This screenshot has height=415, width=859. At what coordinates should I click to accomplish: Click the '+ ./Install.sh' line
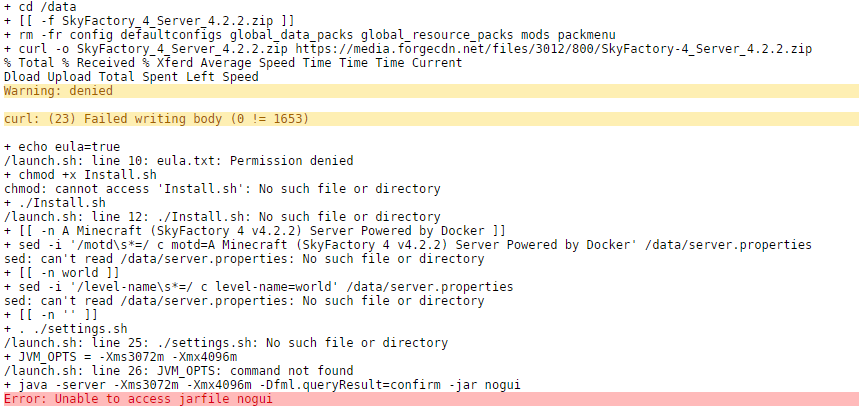tap(55, 203)
